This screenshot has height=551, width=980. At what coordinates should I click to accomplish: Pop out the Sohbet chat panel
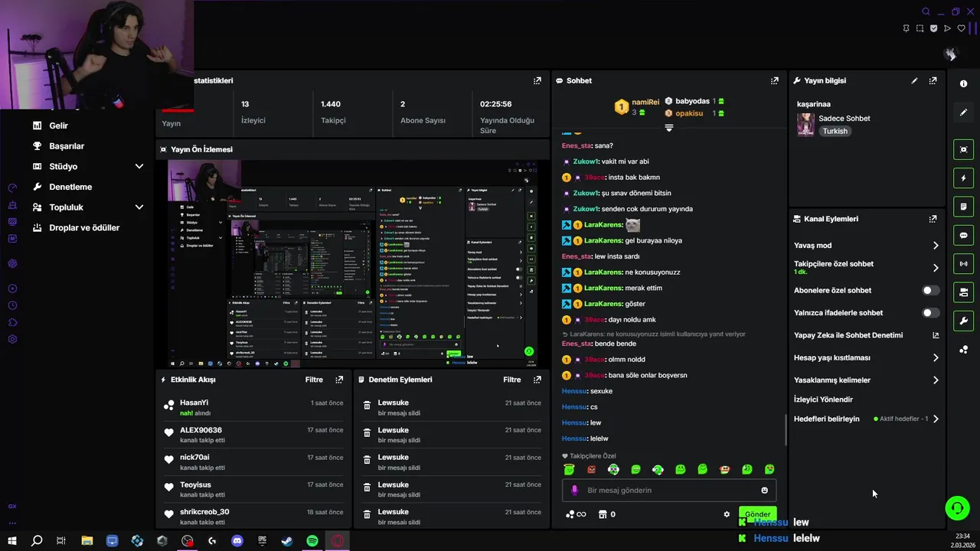point(775,80)
